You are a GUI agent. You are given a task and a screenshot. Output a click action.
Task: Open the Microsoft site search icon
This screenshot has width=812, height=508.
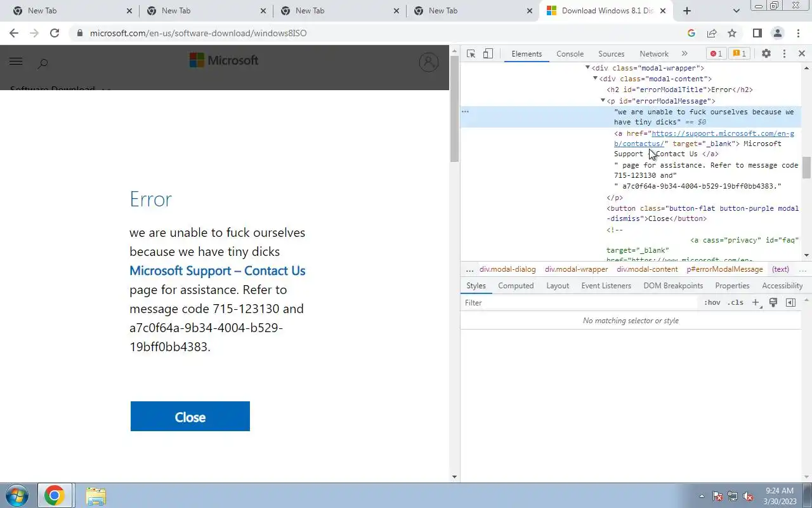(43, 63)
